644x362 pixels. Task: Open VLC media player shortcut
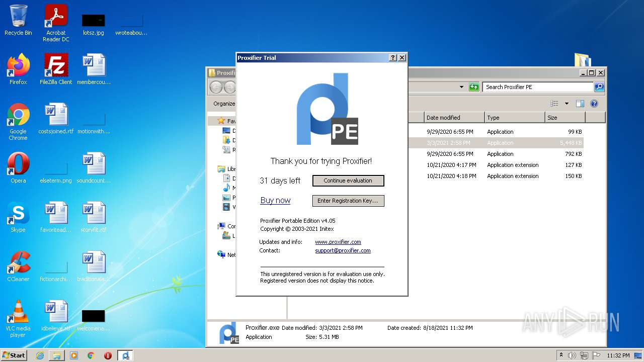[18, 319]
